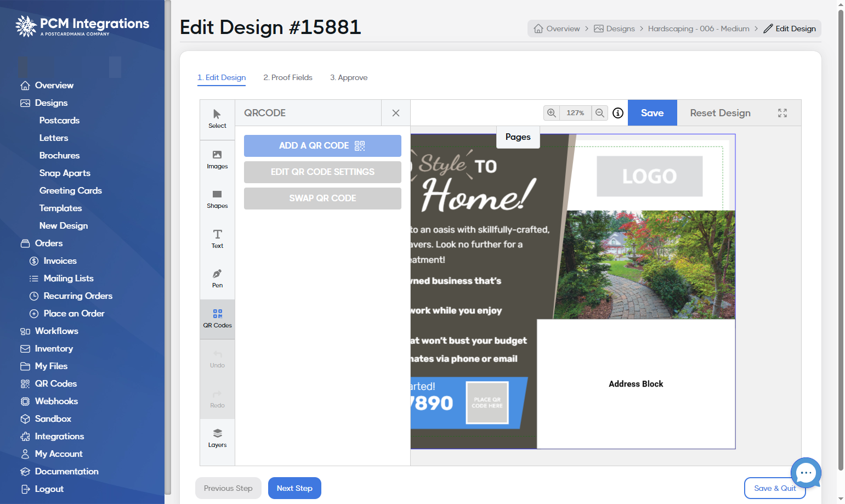Screen dimensions: 845x504
Task: Open Greeting Cards in sidebar
Action: pos(70,191)
